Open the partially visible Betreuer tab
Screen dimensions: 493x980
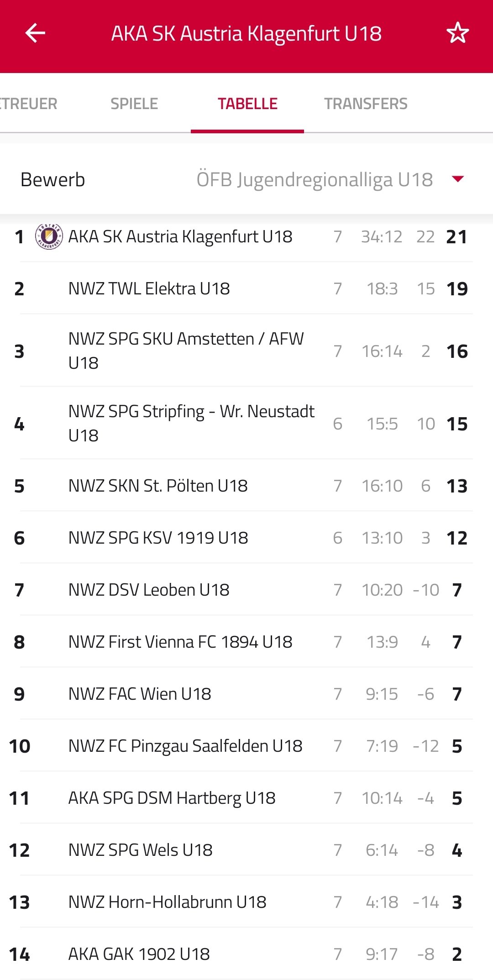pyautogui.click(x=29, y=104)
